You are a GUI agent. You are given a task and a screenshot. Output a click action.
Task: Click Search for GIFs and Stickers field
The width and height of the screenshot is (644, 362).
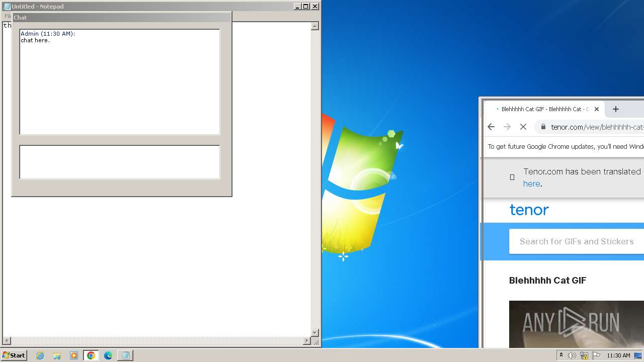pos(577,241)
